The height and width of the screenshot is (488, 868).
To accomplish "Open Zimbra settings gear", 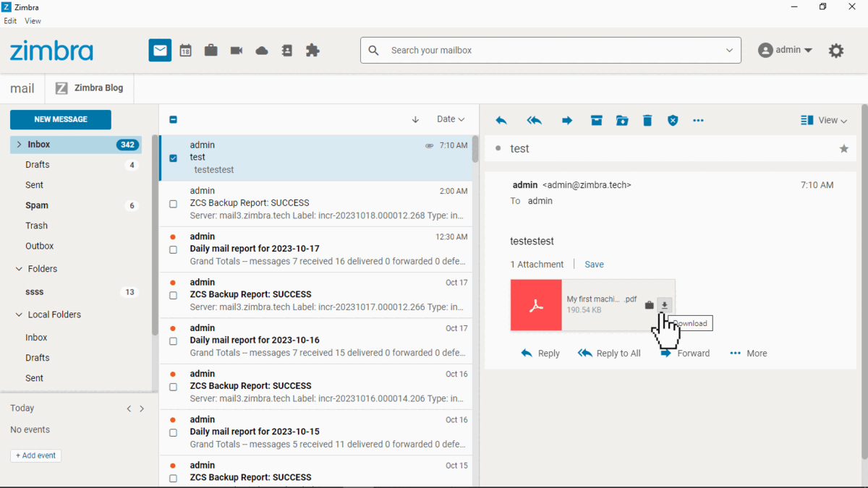I will pos(836,51).
